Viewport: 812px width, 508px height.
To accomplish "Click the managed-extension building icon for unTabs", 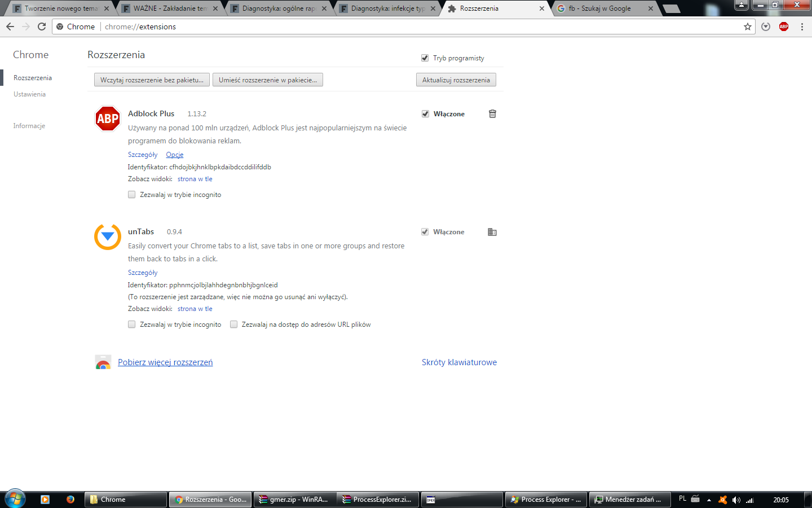I will pyautogui.click(x=492, y=232).
